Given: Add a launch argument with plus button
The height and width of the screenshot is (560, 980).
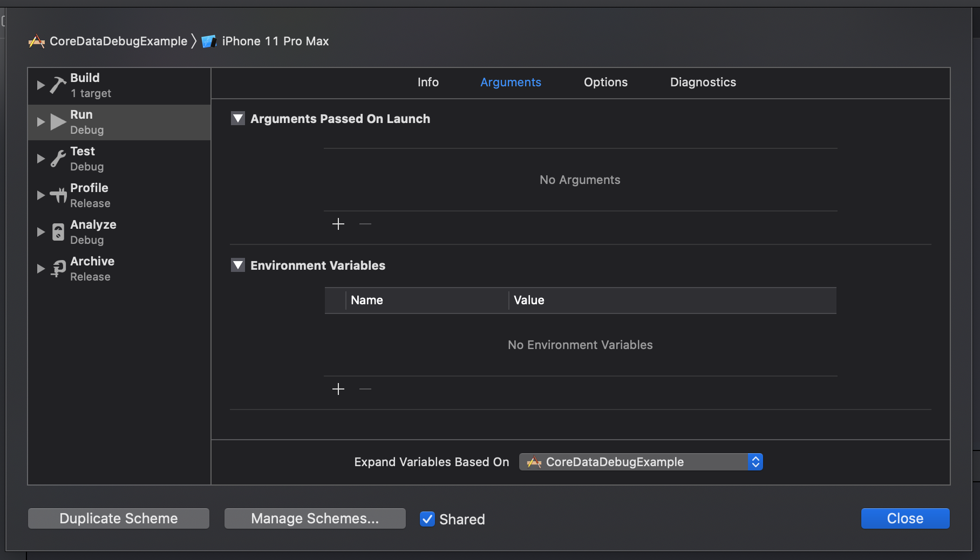Looking at the screenshot, I should tap(338, 224).
